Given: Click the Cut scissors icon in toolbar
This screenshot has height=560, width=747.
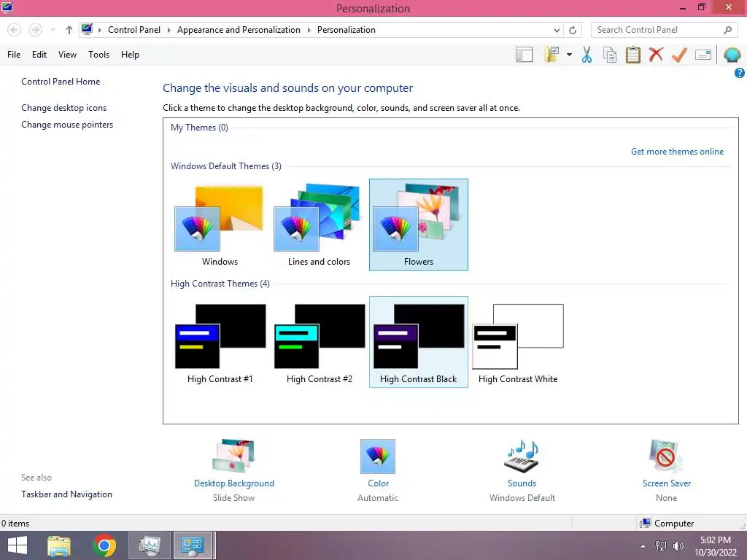Looking at the screenshot, I should point(587,55).
